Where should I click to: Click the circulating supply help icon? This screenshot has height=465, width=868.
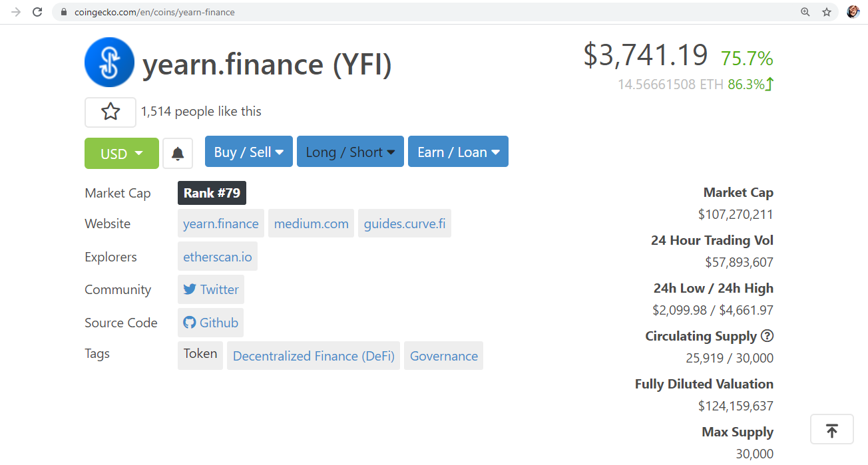767,336
